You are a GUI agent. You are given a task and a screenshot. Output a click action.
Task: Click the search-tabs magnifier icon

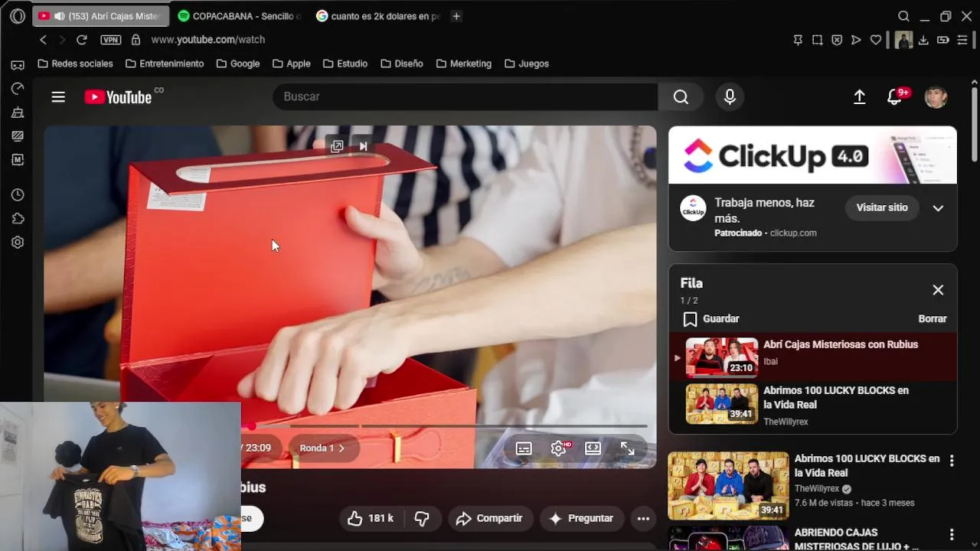(x=903, y=16)
